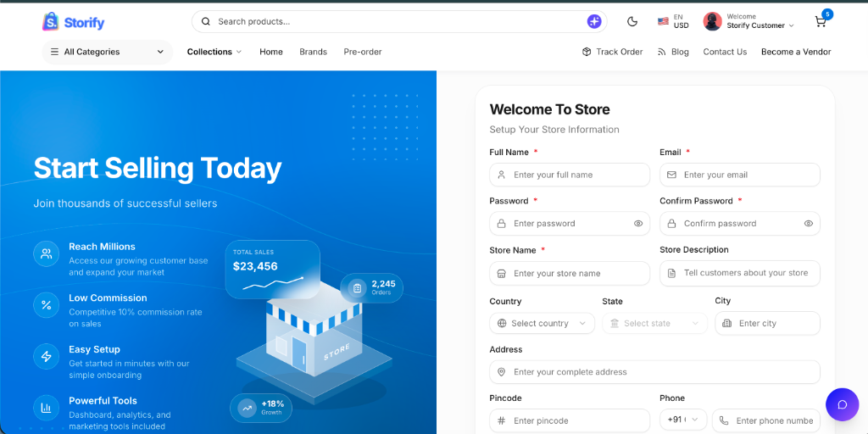The image size is (868, 434).
Task: Open the All Categories dropdown
Action: (x=108, y=52)
